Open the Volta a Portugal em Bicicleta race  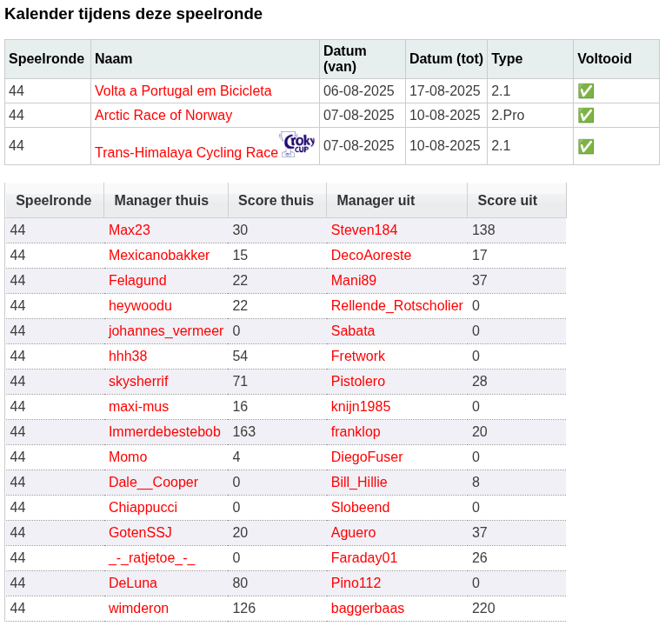pos(183,91)
